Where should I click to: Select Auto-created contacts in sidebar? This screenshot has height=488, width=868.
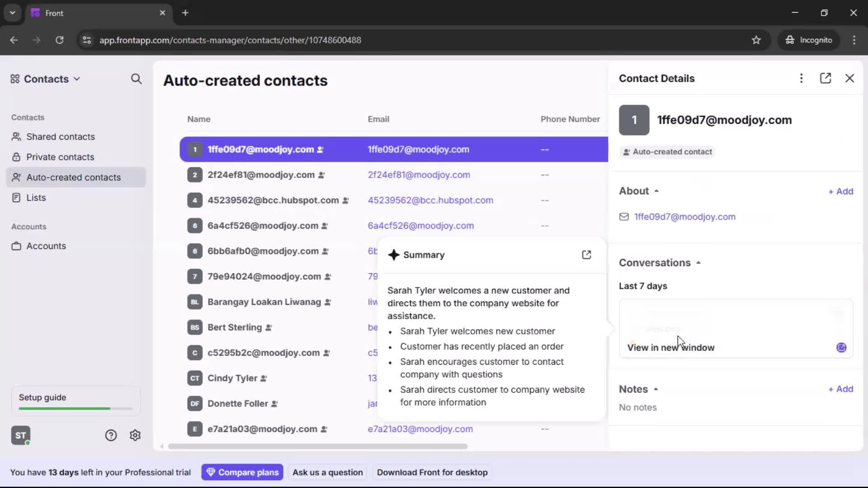73,177
